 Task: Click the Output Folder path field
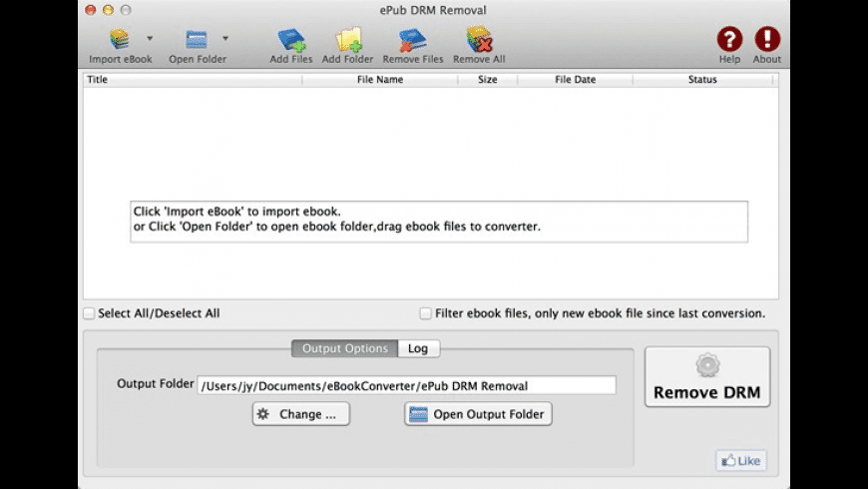[406, 385]
